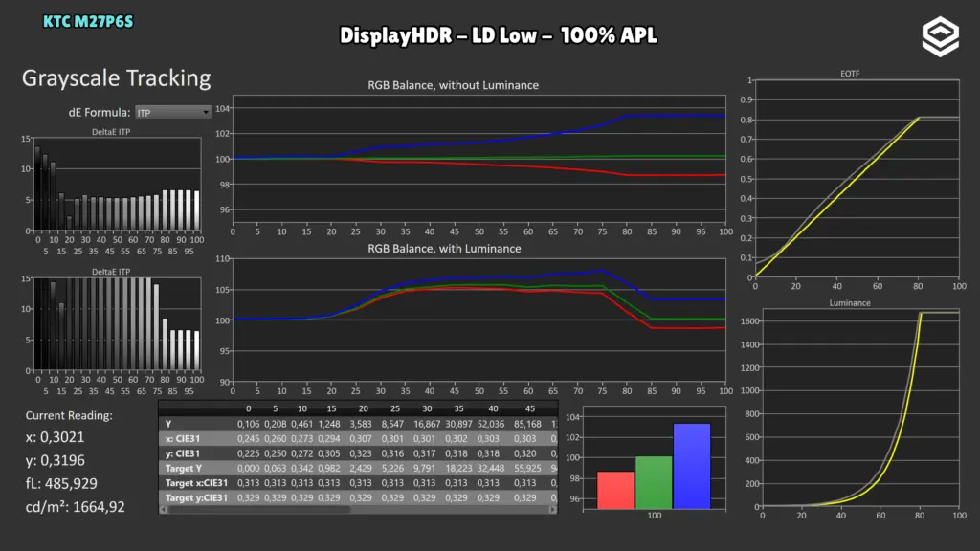Click the Y value 16,867
The height and width of the screenshot is (551, 980).
point(427,424)
